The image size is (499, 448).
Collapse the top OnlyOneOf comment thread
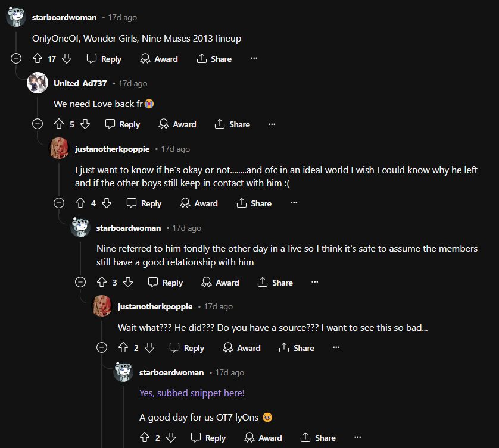pos(15,59)
